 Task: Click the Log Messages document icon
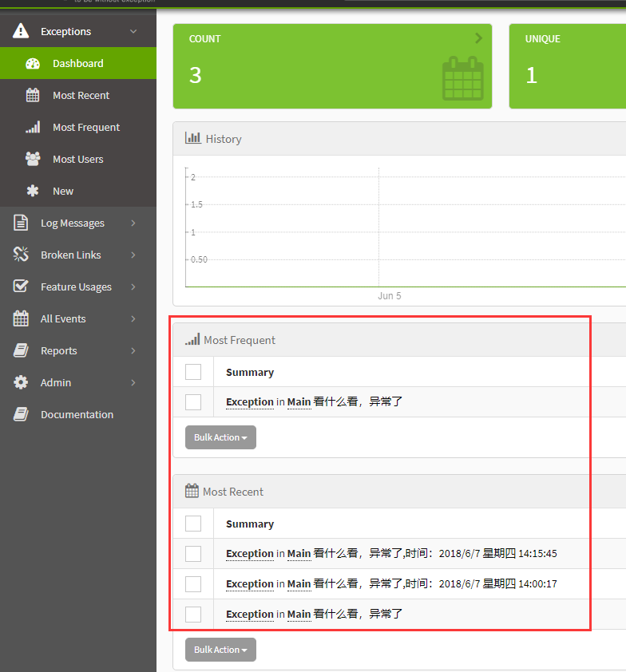click(21, 223)
